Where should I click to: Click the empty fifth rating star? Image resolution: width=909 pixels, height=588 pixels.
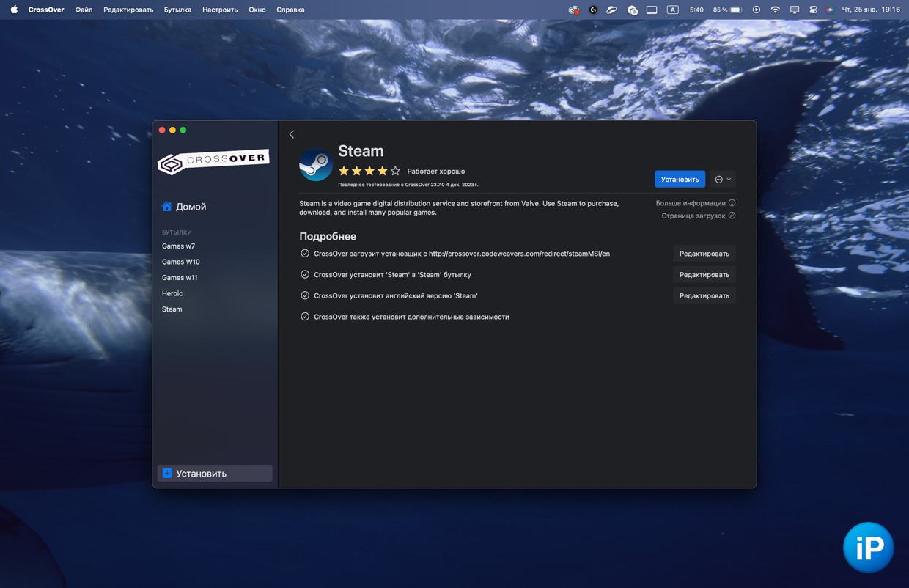pyautogui.click(x=395, y=171)
